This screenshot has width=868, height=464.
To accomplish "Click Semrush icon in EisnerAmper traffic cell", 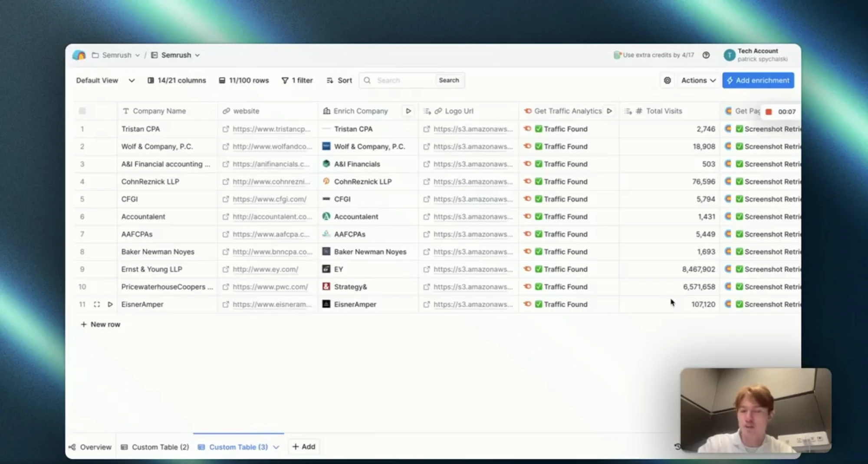I will (527, 304).
